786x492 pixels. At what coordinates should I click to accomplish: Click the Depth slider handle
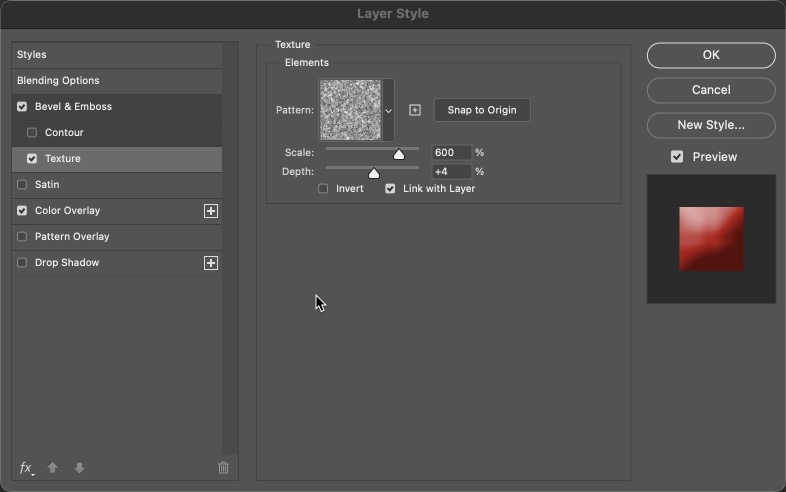point(373,173)
